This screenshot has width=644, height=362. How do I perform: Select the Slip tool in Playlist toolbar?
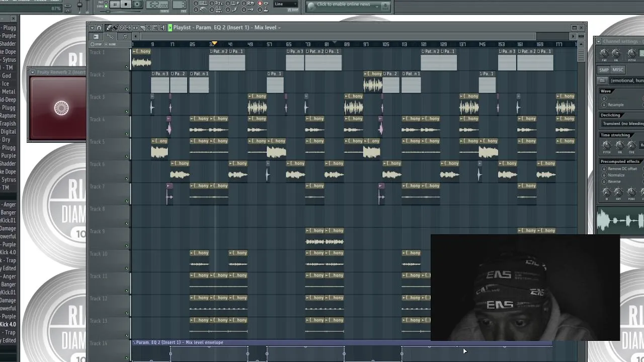coord(135,28)
